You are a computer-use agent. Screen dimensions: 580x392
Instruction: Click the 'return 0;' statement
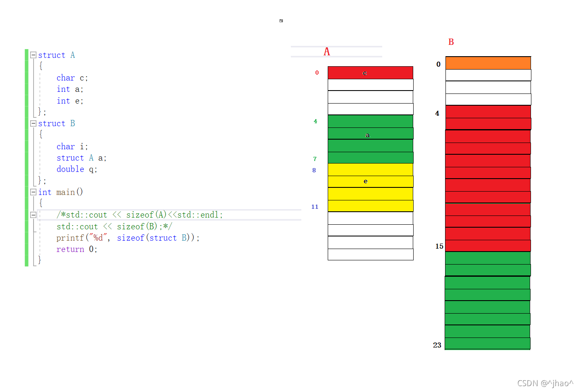point(77,249)
